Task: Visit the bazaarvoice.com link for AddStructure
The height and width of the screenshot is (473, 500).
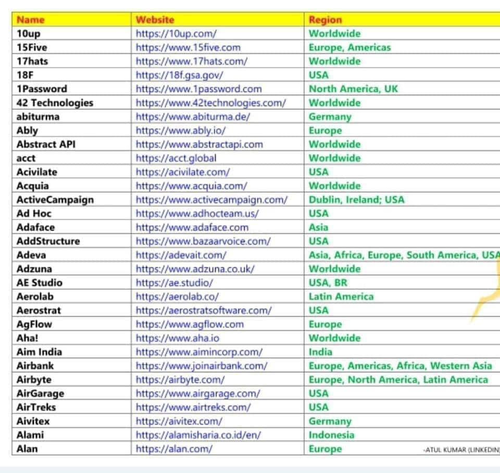Action: tap(203, 241)
